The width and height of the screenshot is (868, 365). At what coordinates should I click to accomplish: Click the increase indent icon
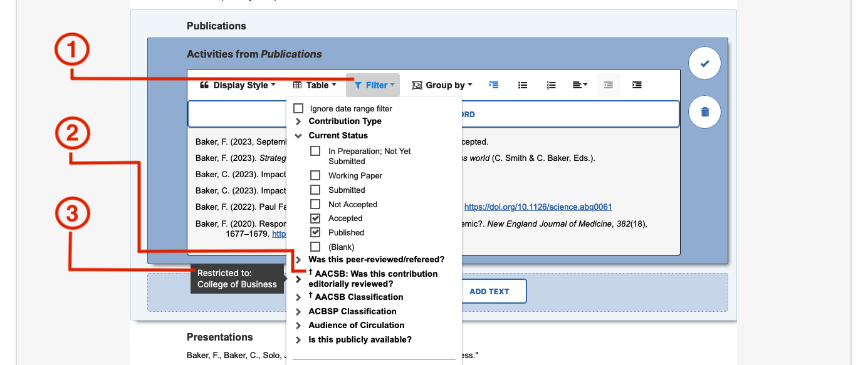637,85
